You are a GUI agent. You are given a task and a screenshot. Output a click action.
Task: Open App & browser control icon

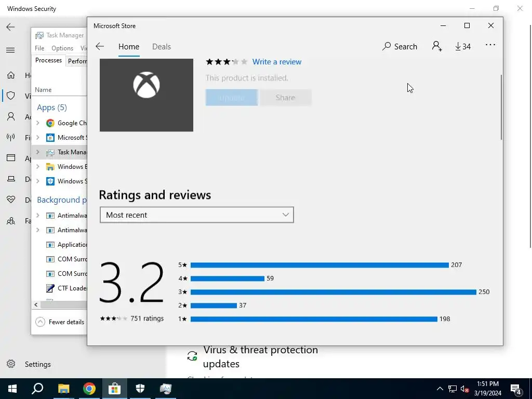pos(11,158)
